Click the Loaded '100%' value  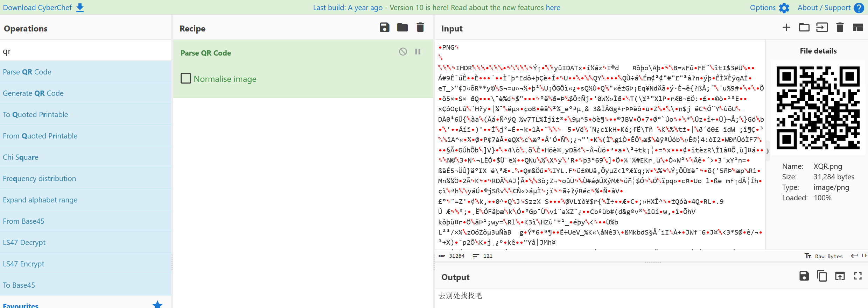click(x=822, y=198)
